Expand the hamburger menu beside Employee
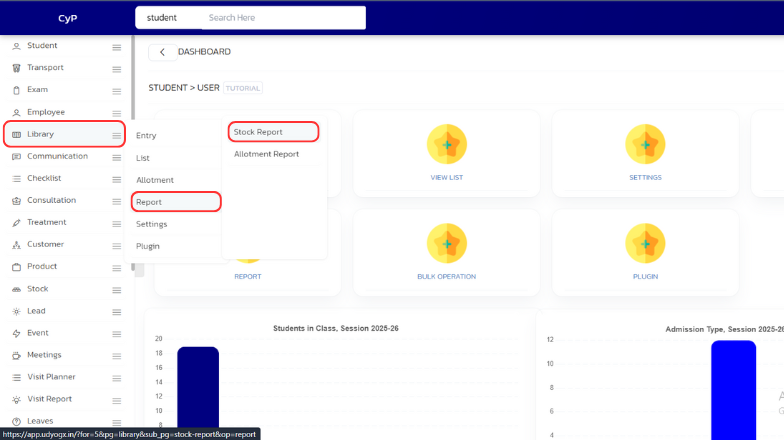This screenshot has height=440, width=784. pyautogui.click(x=117, y=113)
